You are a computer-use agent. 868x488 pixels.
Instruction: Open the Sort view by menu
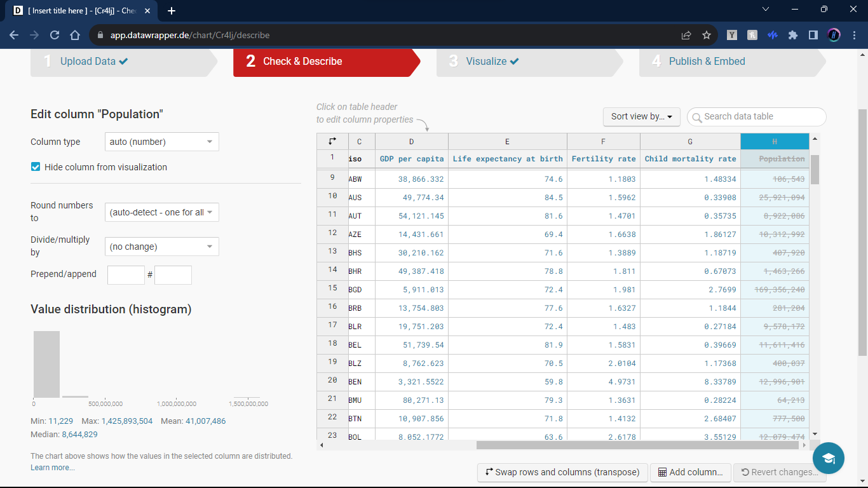coord(641,117)
